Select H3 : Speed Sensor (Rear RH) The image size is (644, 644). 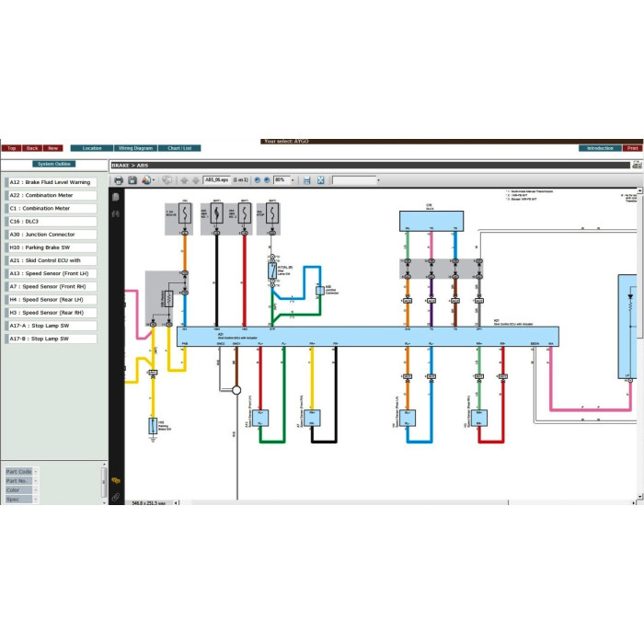point(51,313)
